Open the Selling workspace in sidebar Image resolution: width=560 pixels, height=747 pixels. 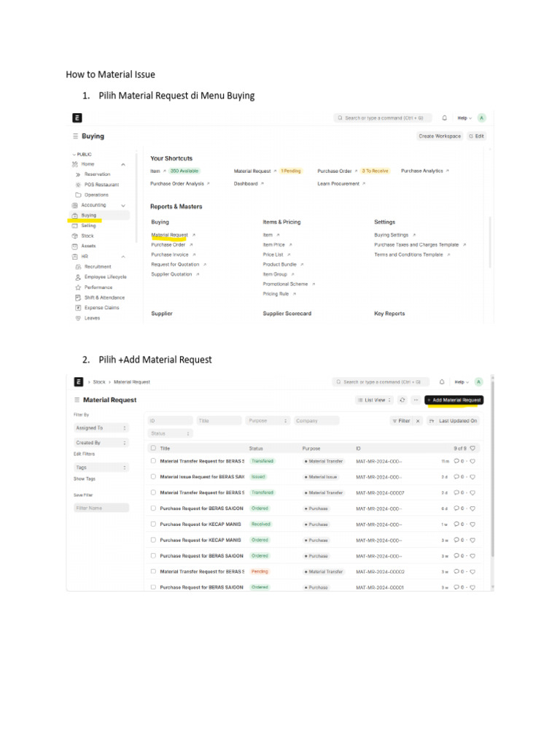tap(88, 226)
